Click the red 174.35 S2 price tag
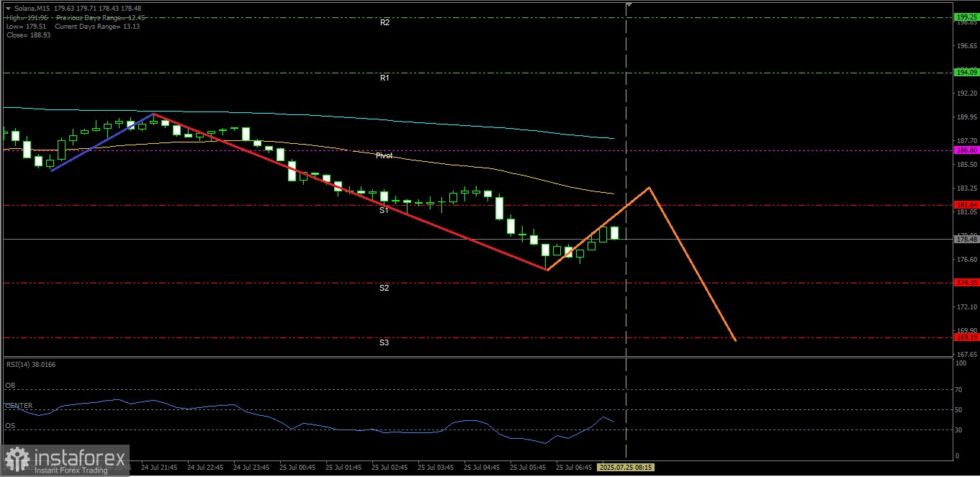The width and height of the screenshot is (980, 477). [966, 283]
